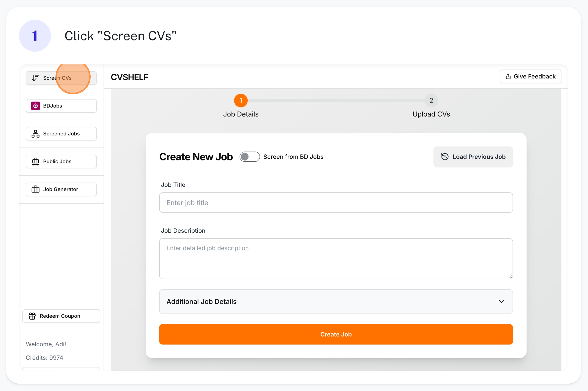The height and width of the screenshot is (391, 588).
Task: Switch to the Upload CVs step
Action: coord(431,101)
